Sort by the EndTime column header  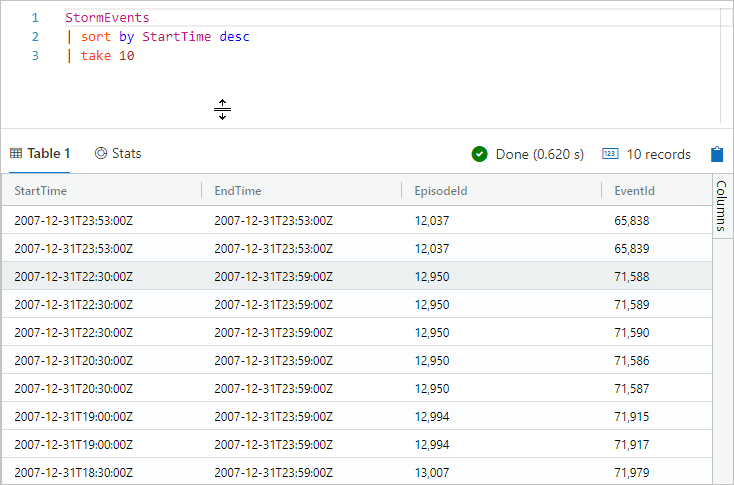click(238, 190)
